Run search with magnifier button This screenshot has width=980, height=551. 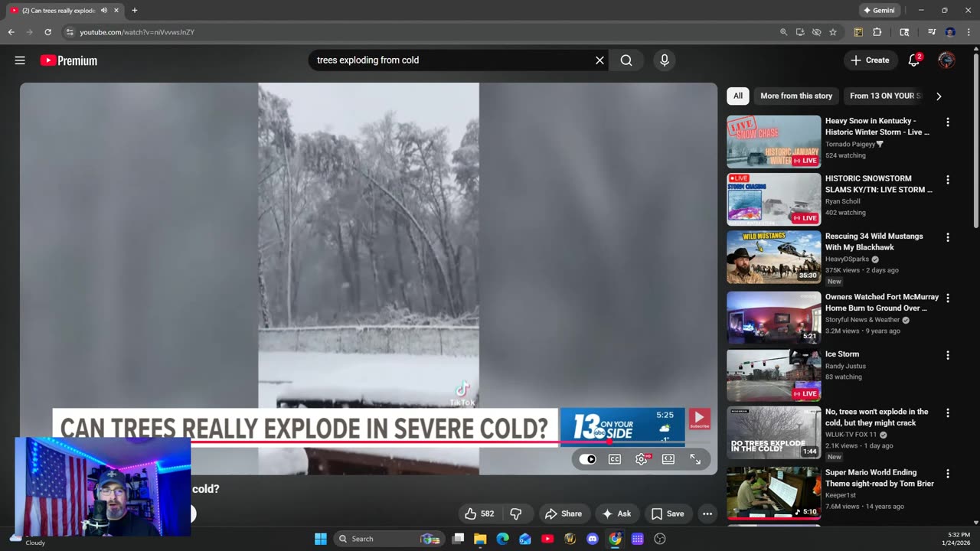(626, 60)
